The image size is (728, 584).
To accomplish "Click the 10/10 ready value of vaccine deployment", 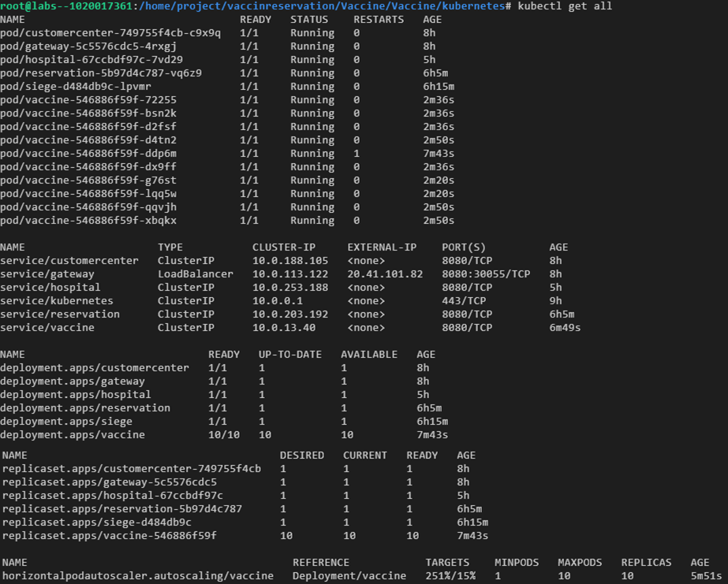I will [x=224, y=435].
